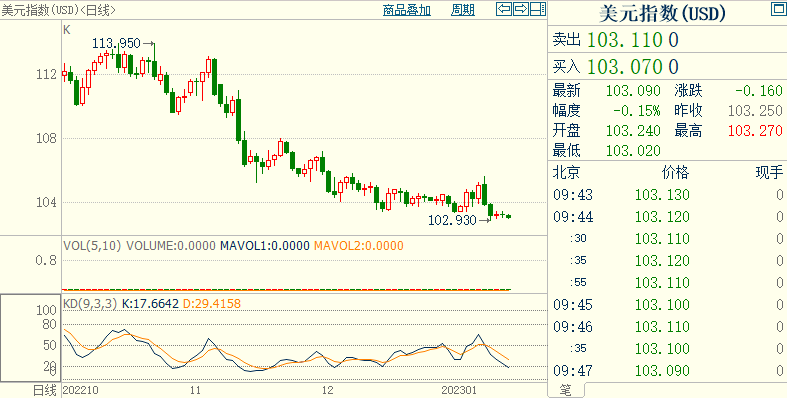Image resolution: width=787 pixels, height=398 pixels.
Task: Click the 113.950 high price marker
Action: point(116,44)
